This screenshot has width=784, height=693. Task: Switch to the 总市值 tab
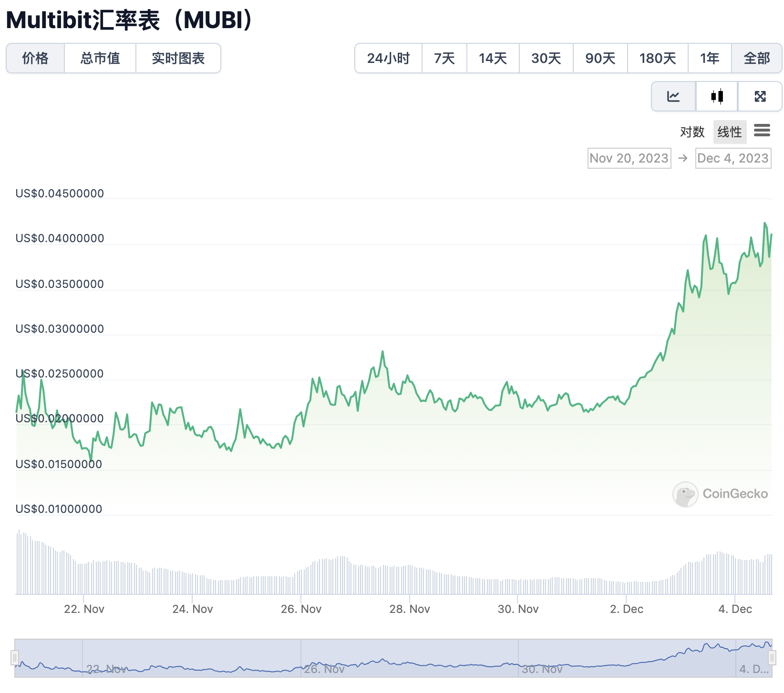click(x=100, y=58)
